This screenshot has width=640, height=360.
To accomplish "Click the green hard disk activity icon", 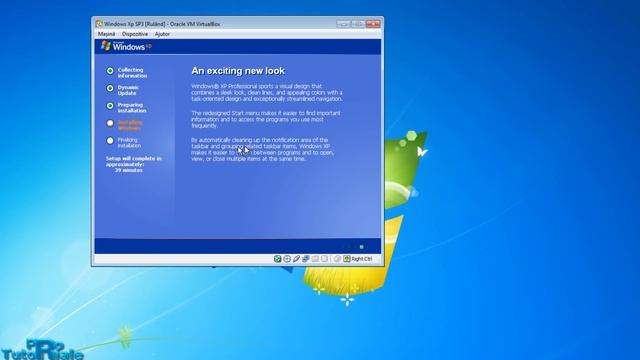I will pos(278,259).
